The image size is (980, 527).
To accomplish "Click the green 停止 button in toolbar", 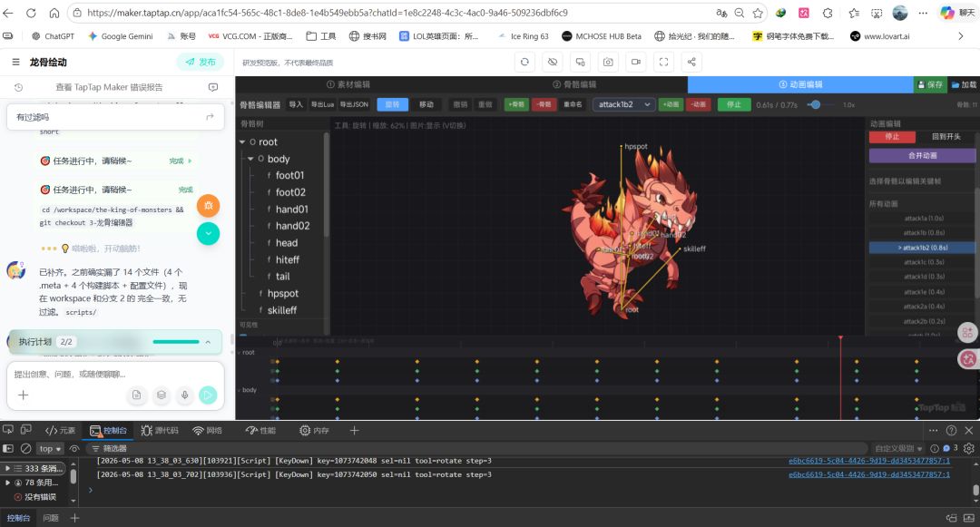I will click(734, 104).
